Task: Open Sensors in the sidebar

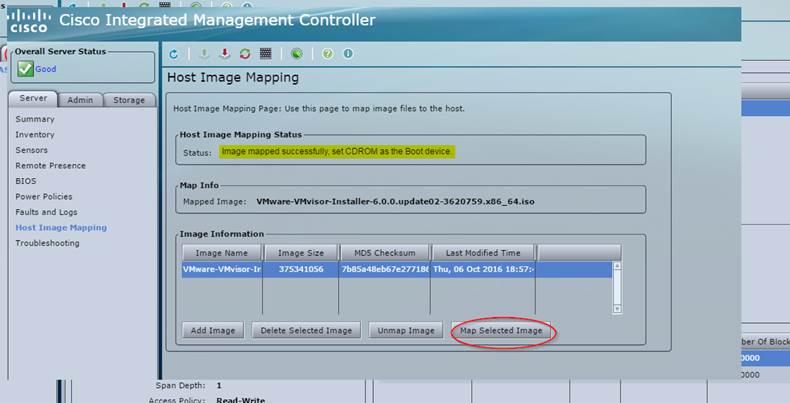Action: 31,150
